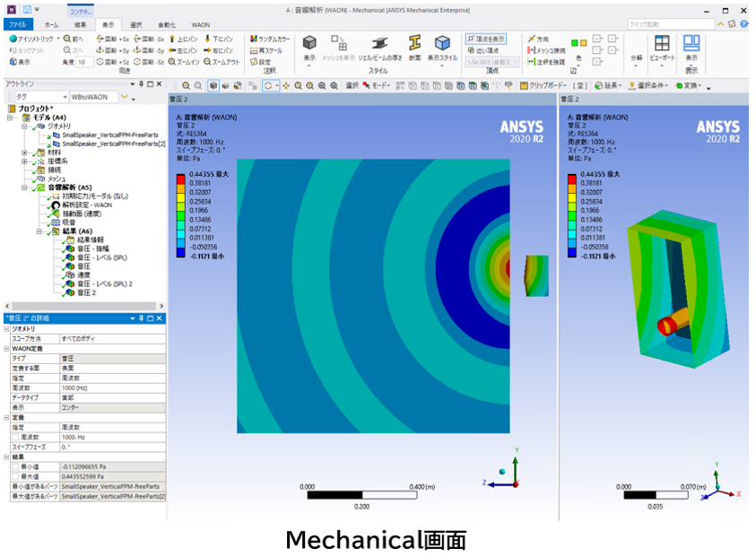Click the ビューポート layout icon
Image resolution: width=756 pixels, height=557 pixels.
click(662, 43)
